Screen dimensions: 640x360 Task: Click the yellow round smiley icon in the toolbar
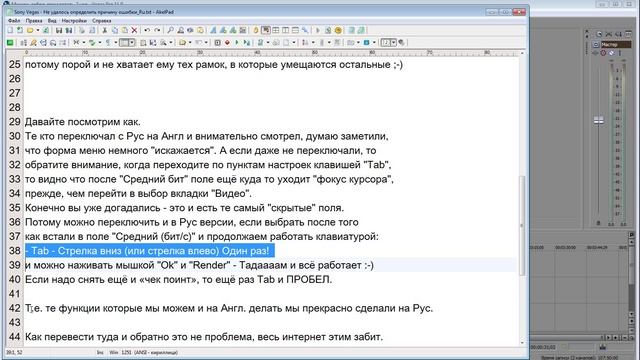338,30
